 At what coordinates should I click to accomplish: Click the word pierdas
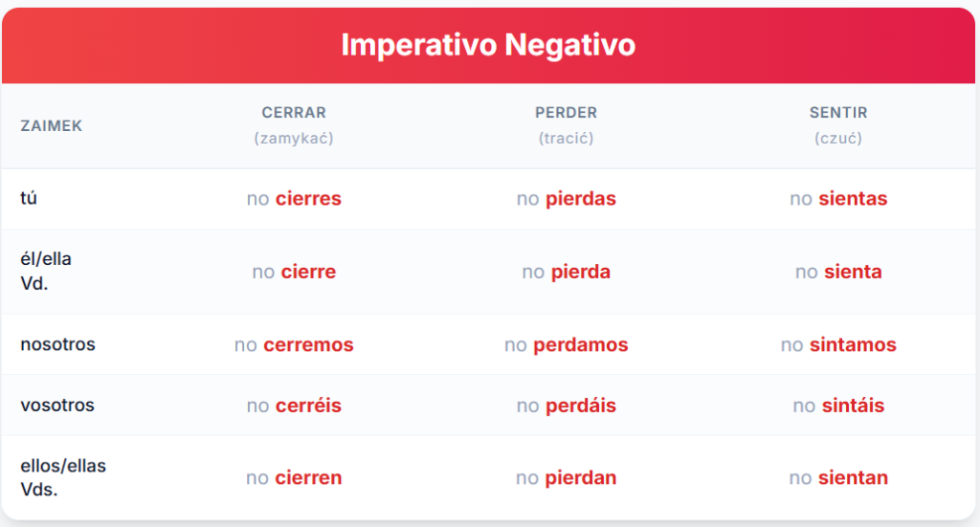click(581, 199)
